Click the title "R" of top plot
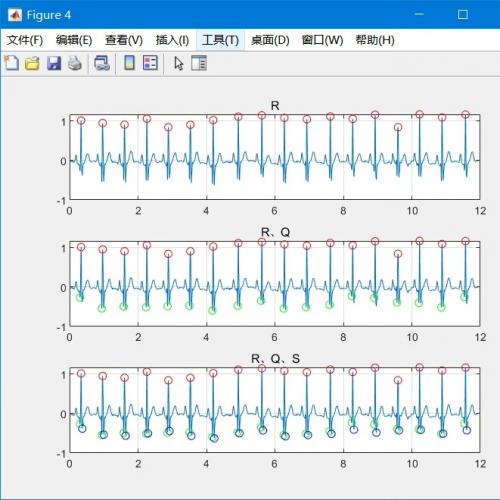Viewport: 500px width, 500px height. (x=275, y=106)
